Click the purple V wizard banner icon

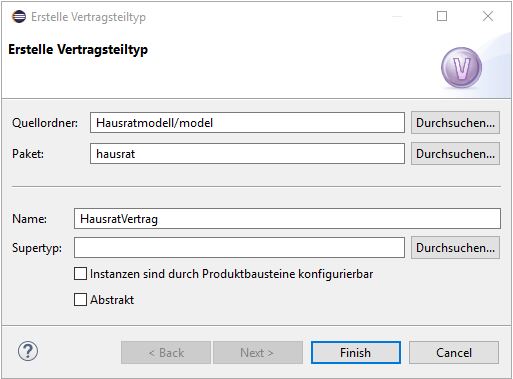point(461,68)
